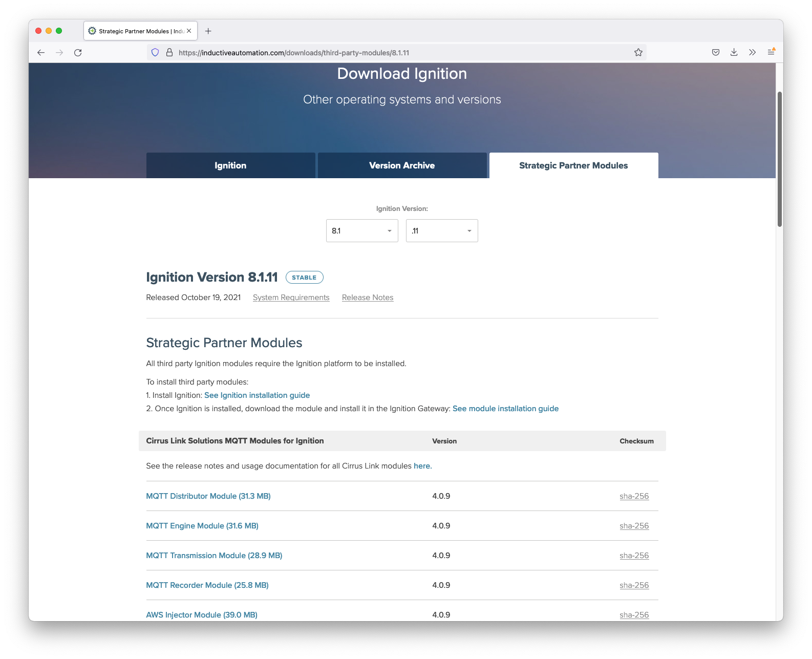The width and height of the screenshot is (812, 659).
Task: Open the System Requirements link
Action: click(291, 297)
